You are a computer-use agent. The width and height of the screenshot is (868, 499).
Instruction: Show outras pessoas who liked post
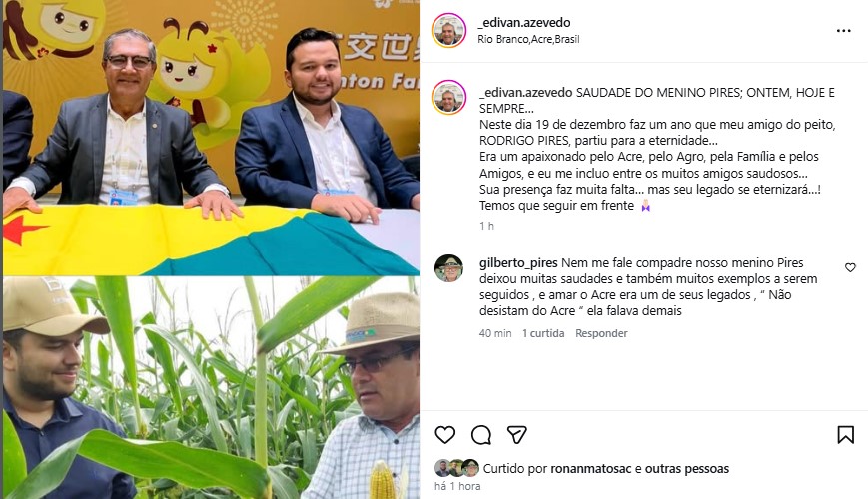coord(687,469)
